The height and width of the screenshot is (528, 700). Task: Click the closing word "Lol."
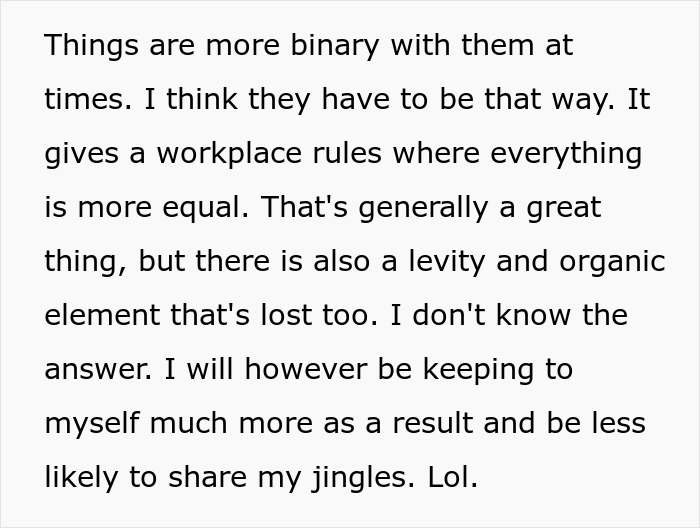tap(446, 476)
